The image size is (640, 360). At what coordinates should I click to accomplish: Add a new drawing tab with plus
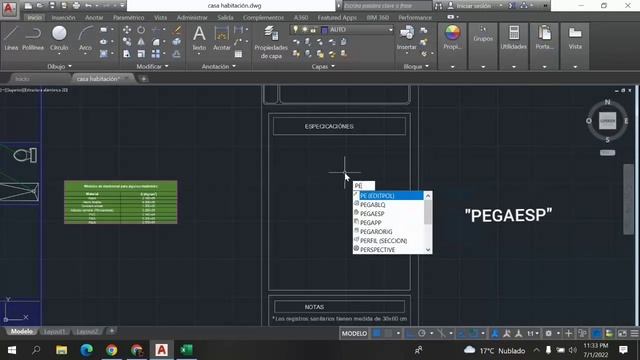point(143,78)
